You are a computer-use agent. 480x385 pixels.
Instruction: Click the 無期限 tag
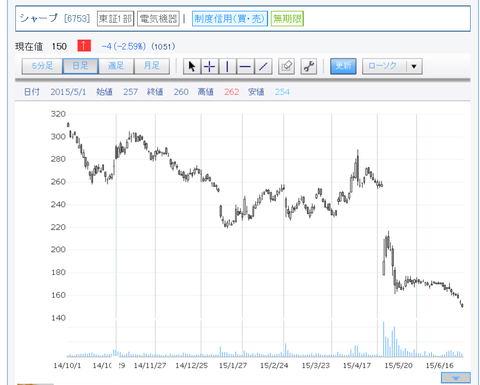287,19
